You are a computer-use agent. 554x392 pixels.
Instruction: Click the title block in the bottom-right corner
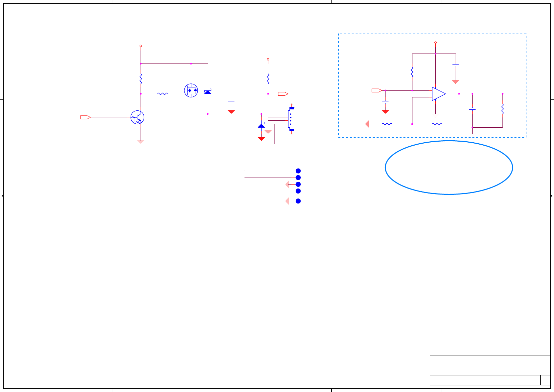click(x=490, y=372)
